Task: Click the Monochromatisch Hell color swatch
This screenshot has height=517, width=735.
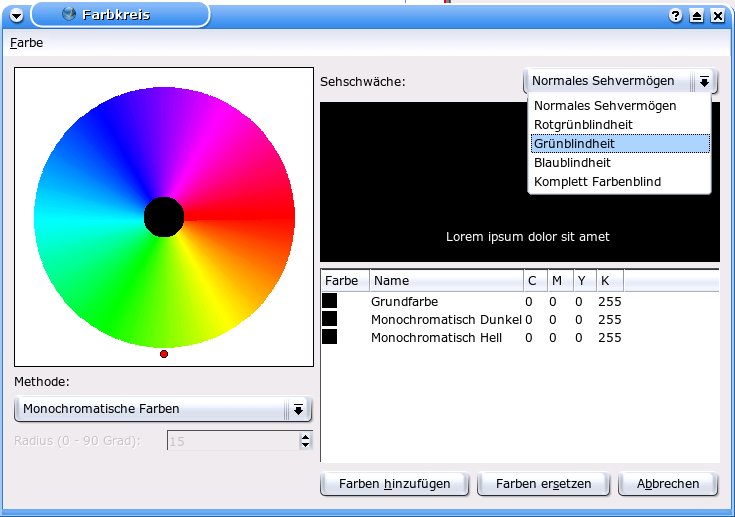Action: [330, 338]
